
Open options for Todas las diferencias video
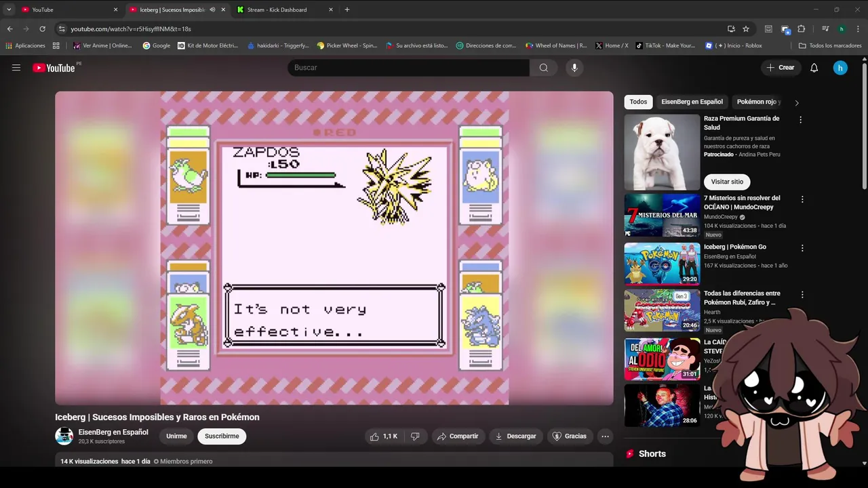[x=802, y=295]
